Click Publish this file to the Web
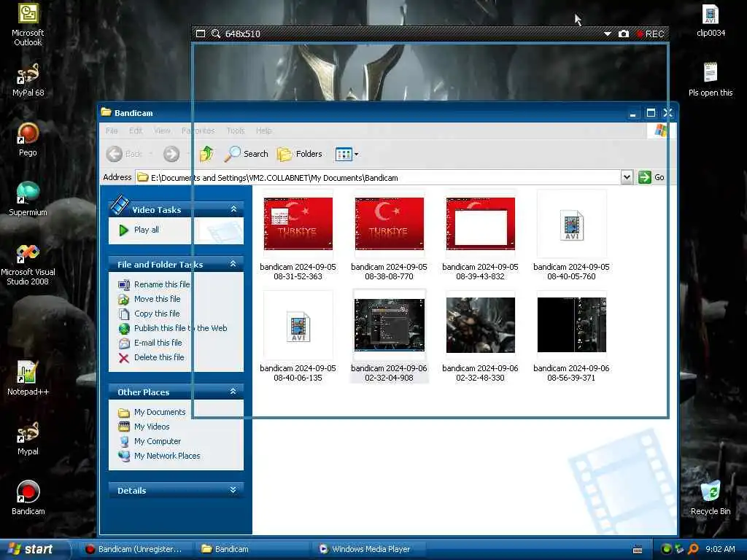 pyautogui.click(x=181, y=328)
